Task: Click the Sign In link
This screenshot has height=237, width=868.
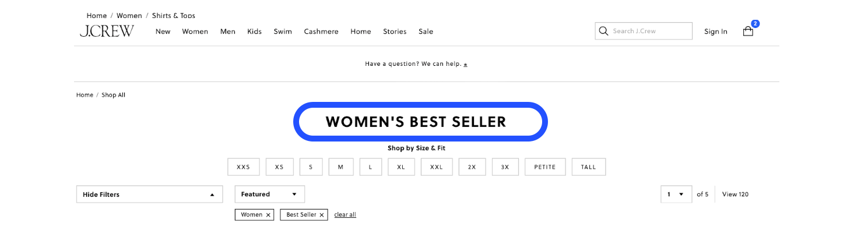Action: coord(716,31)
